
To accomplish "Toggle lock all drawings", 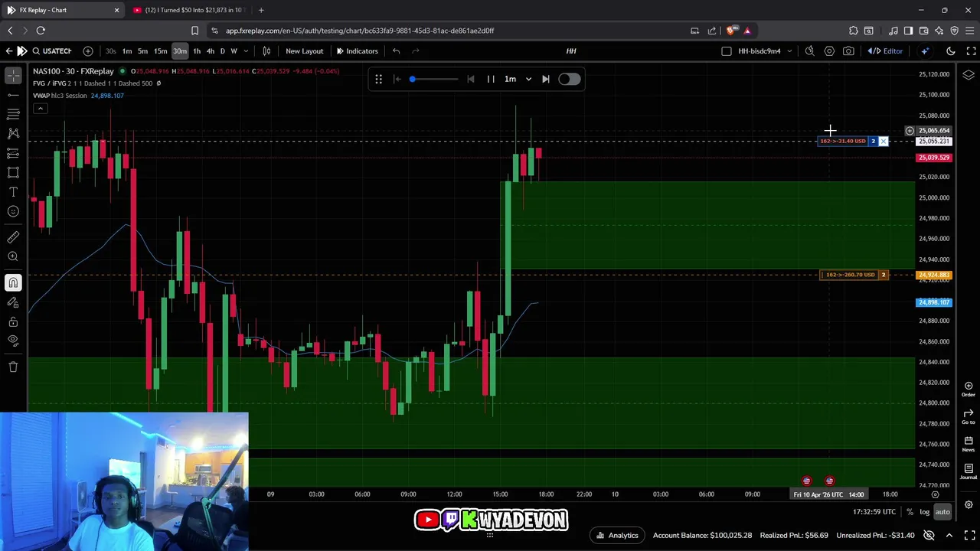I will pos(13,321).
